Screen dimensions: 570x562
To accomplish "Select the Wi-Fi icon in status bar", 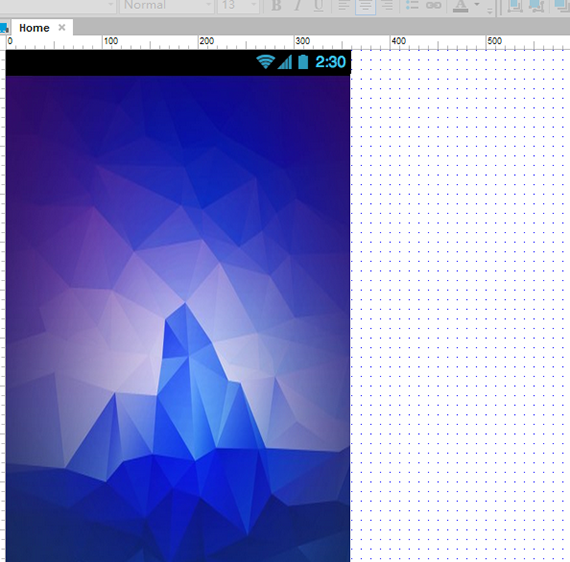I will 265,62.
